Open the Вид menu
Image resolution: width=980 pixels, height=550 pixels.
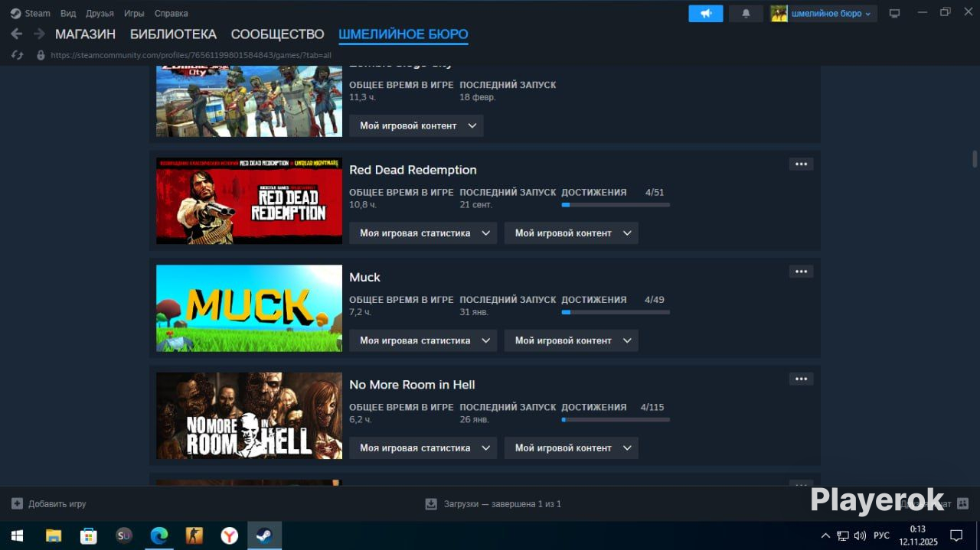coord(68,13)
